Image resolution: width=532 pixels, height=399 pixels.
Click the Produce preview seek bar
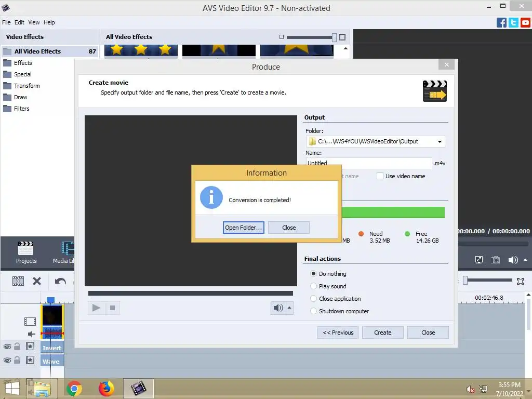[190, 293]
